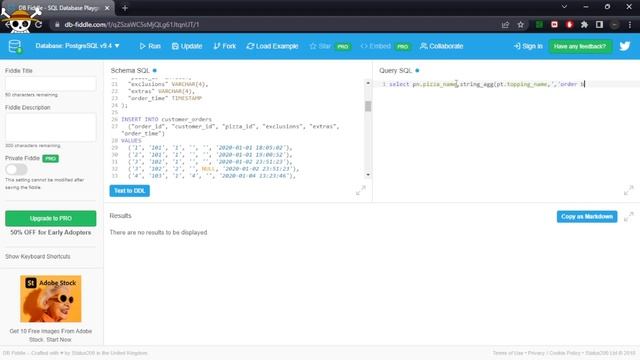Expand the Schema SQL editor
640x360 pixels.
tap(361, 190)
